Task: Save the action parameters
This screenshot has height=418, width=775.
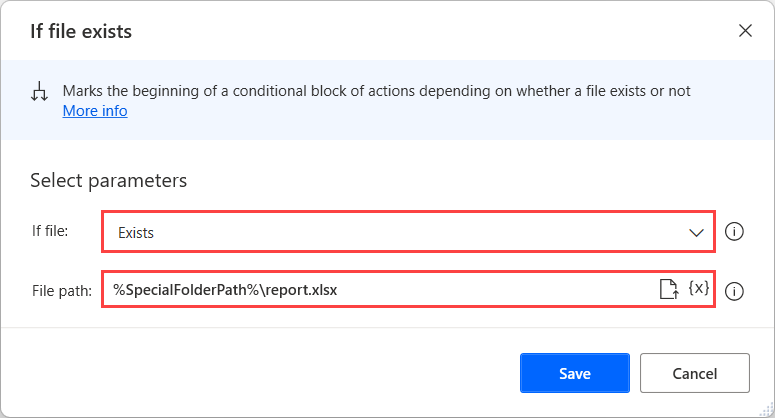Action: pyautogui.click(x=575, y=373)
